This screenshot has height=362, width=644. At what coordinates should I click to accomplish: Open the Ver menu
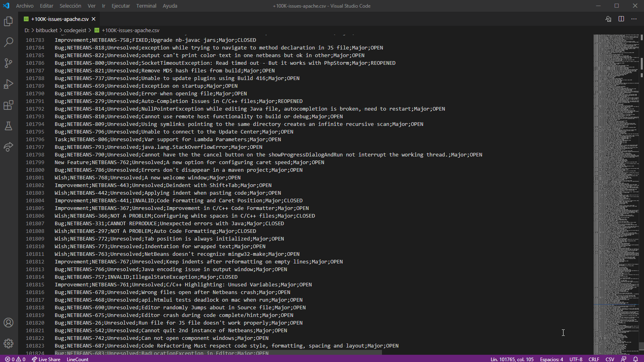click(92, 6)
